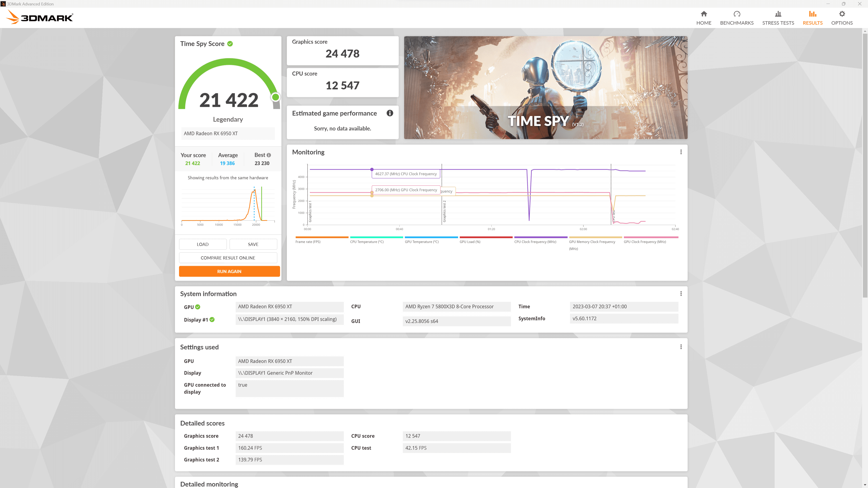Click Generic PnP Monitor display value

click(289, 373)
